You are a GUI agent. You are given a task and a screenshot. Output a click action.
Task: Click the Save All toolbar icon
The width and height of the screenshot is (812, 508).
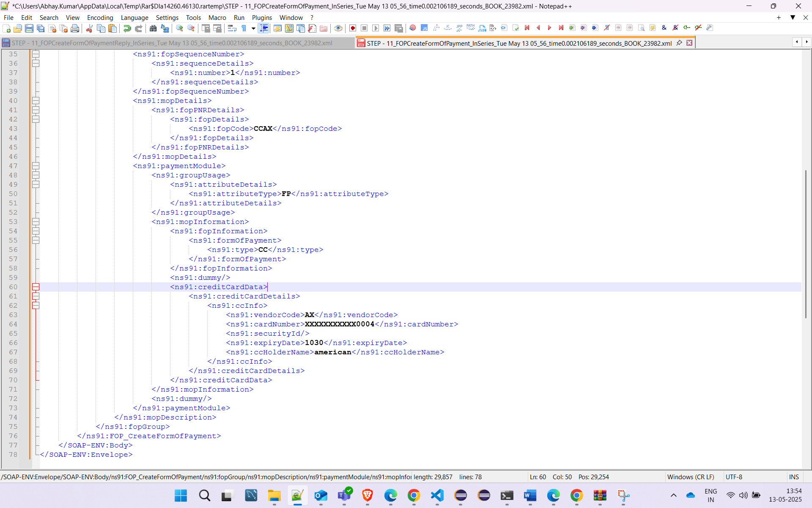41,28
